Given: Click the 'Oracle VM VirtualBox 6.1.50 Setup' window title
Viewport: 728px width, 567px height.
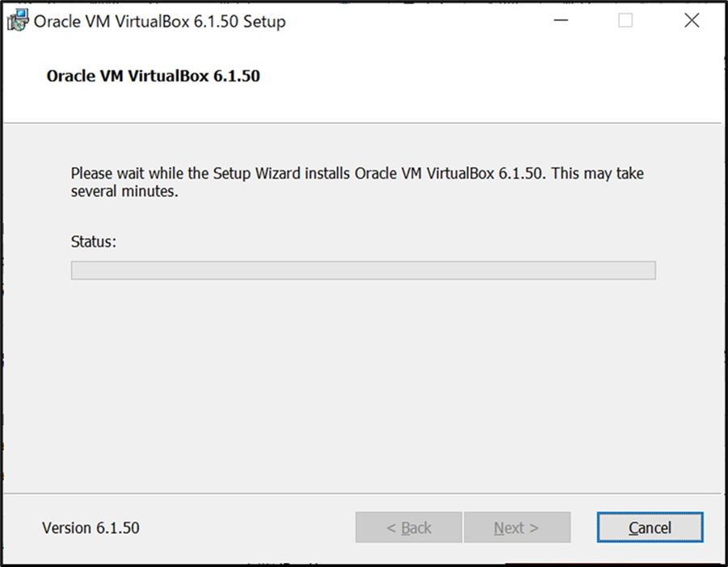Looking at the screenshot, I should [160, 21].
